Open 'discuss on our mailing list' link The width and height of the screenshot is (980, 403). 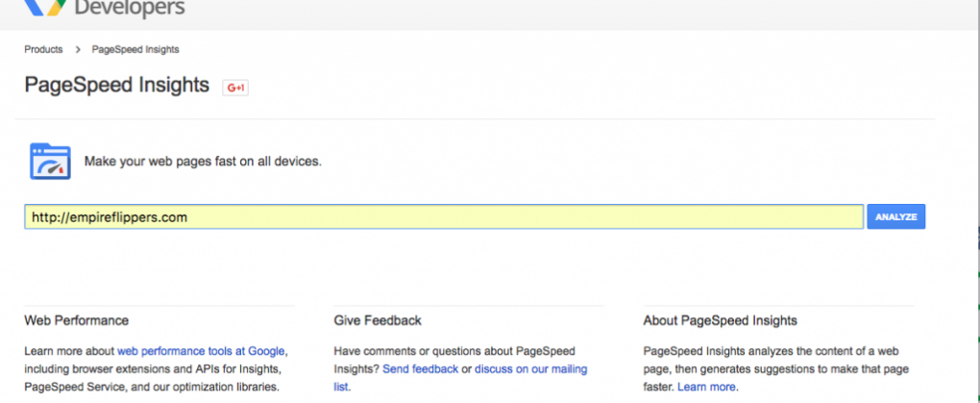tap(529, 369)
